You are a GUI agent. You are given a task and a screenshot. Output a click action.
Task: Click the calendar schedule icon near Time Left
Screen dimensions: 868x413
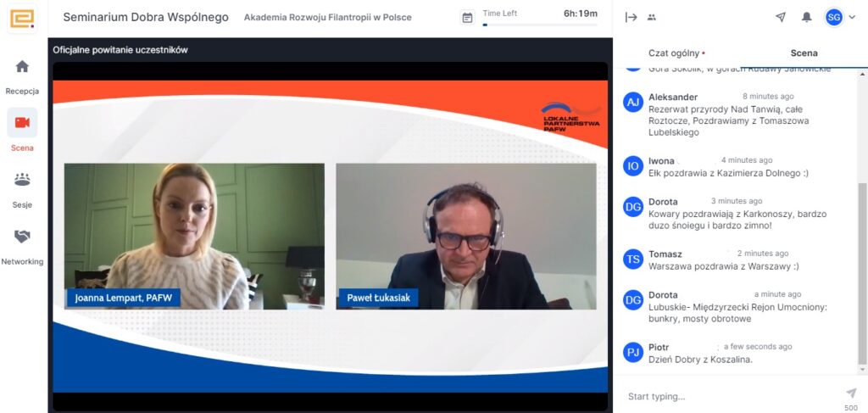point(467,18)
